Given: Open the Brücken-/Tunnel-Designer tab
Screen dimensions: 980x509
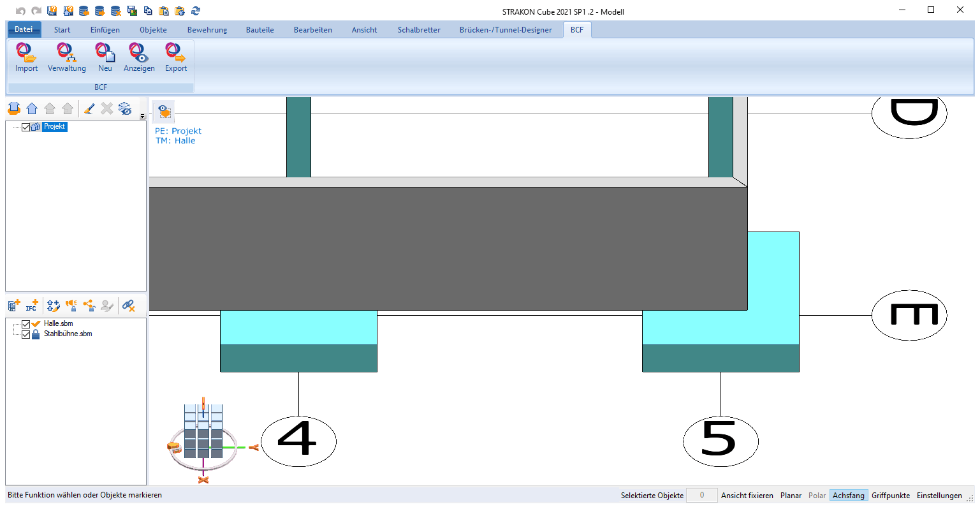Looking at the screenshot, I should tap(505, 30).
